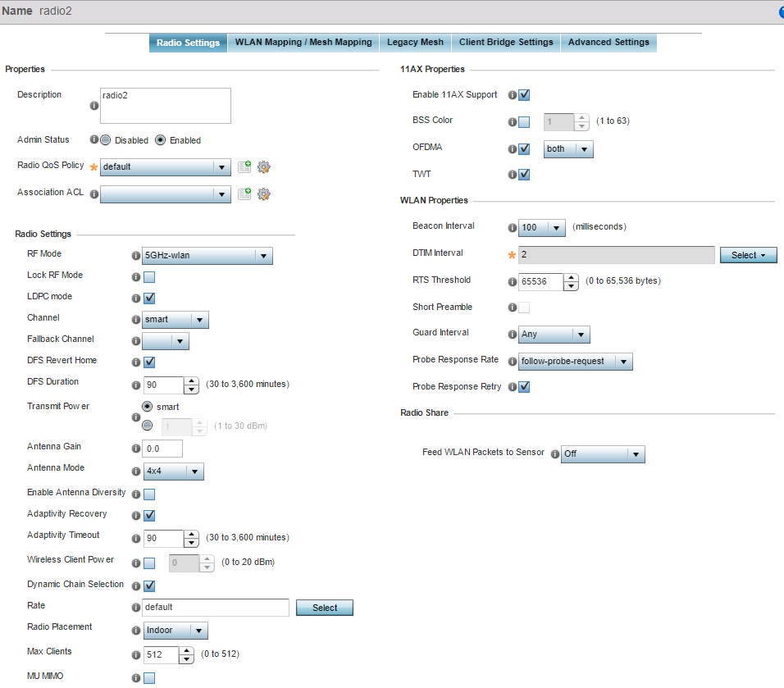Click the Select button for DTIM Interval

(748, 255)
